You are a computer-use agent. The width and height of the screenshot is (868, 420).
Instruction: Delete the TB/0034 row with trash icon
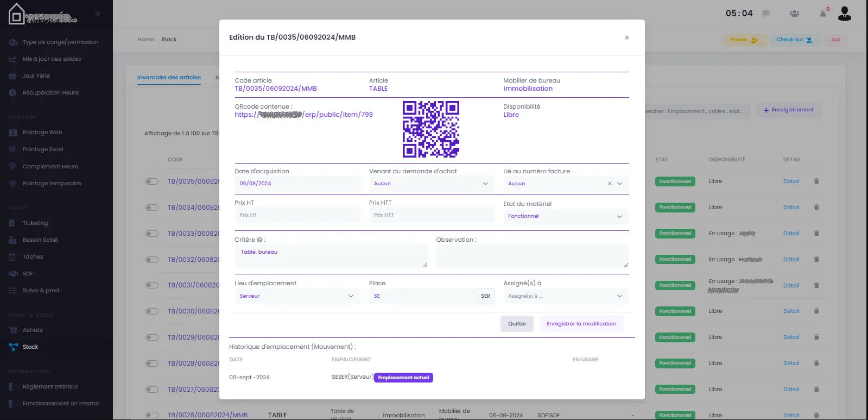816,208
